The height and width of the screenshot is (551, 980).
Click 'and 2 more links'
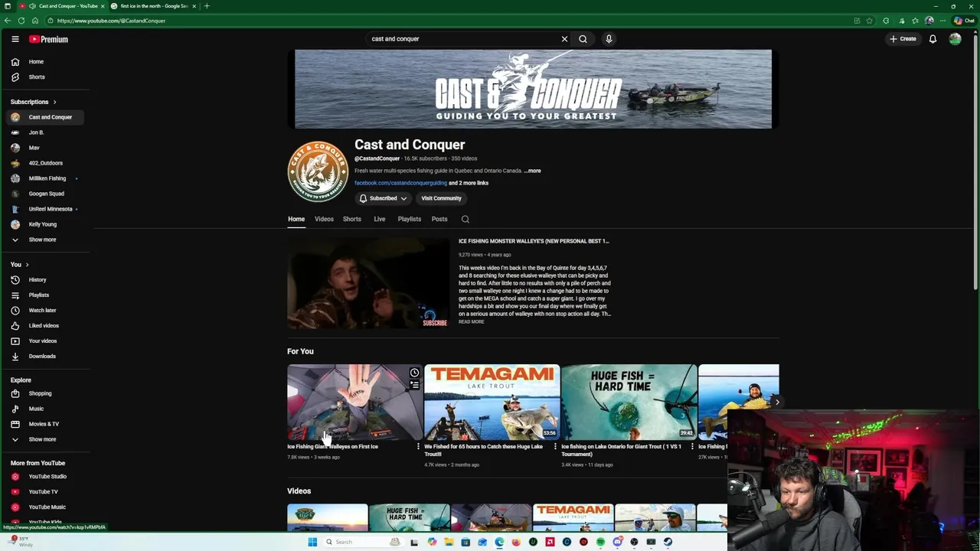[469, 184]
